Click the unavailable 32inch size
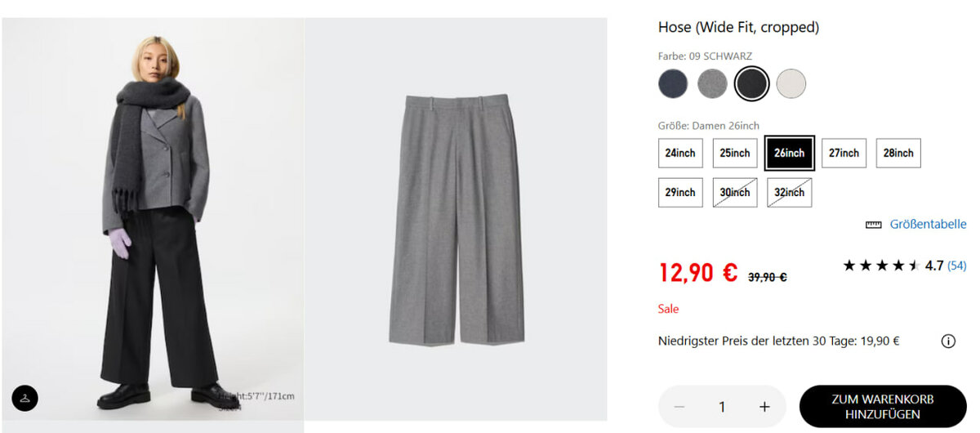Screen dimensions: 980x433 (x=789, y=192)
